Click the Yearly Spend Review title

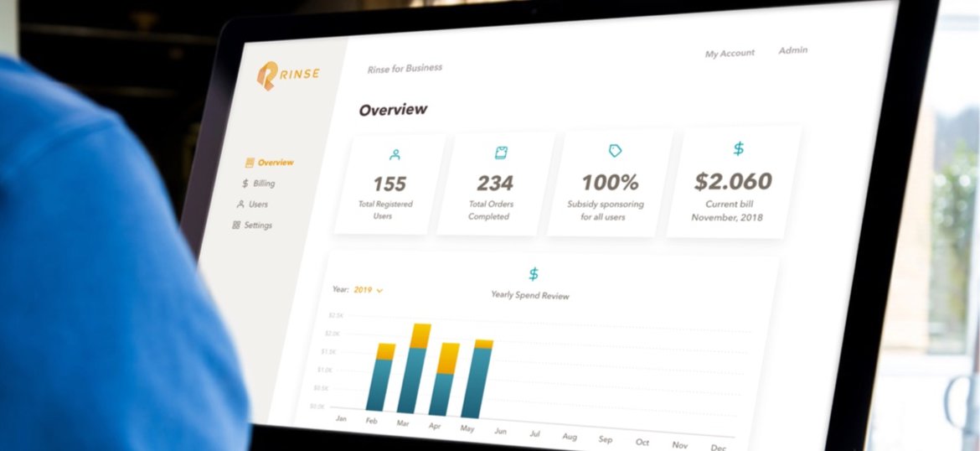click(x=530, y=294)
